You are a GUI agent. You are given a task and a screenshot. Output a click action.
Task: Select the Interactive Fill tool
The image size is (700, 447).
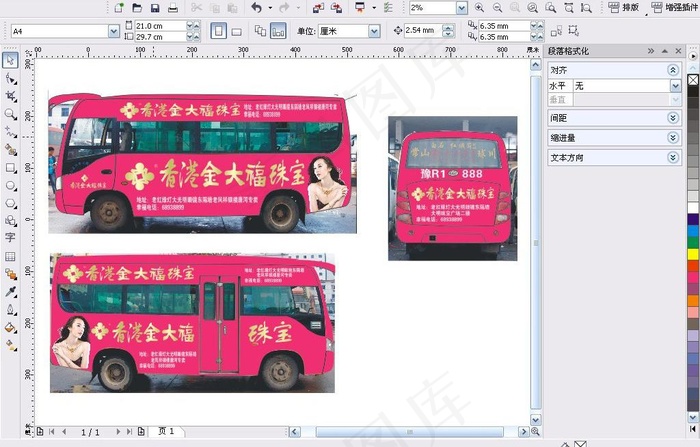[10, 346]
